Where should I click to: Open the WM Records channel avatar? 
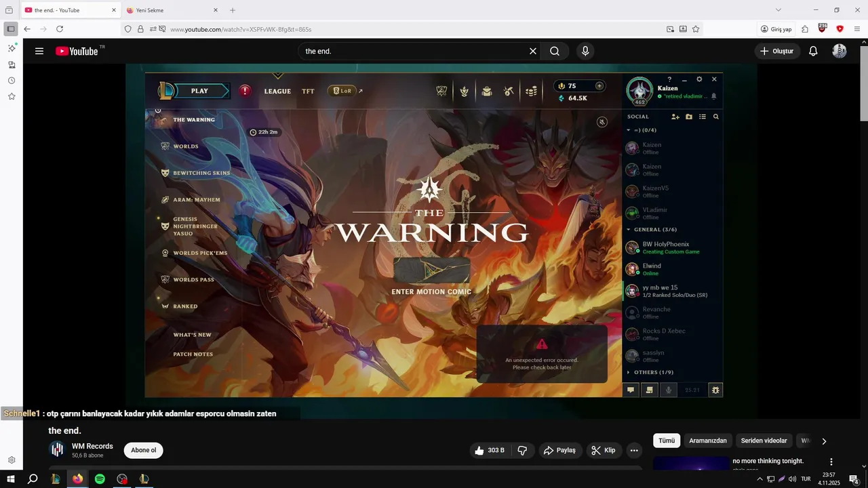(58, 449)
